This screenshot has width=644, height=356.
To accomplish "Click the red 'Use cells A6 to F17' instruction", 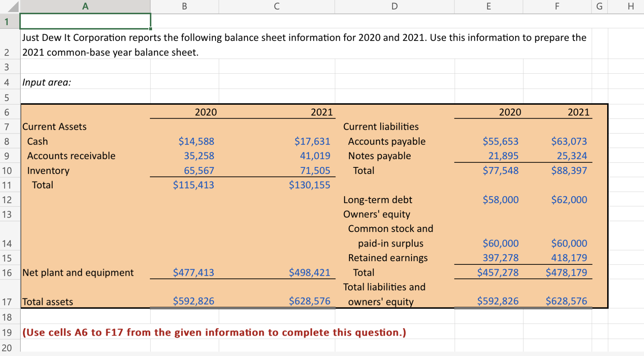I will (x=214, y=332).
